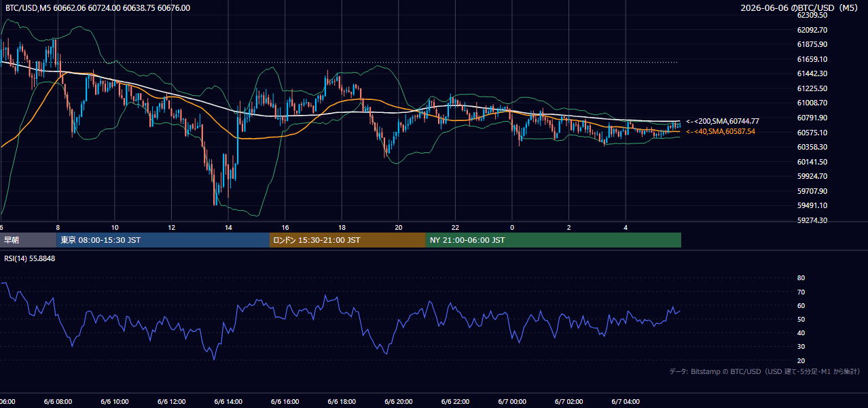The width and height of the screenshot is (868, 408).
Task: Click the 6/6 12:00 time label
Action: [x=171, y=402]
